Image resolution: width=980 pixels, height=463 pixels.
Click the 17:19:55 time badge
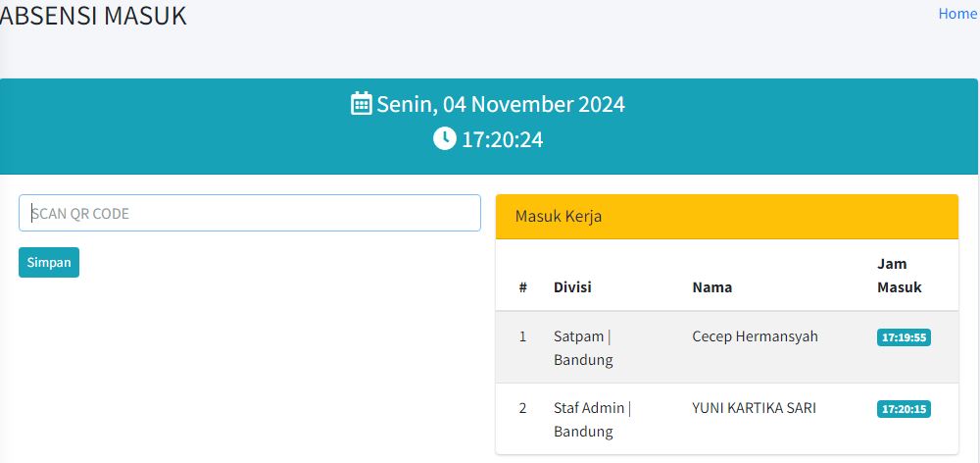(904, 337)
